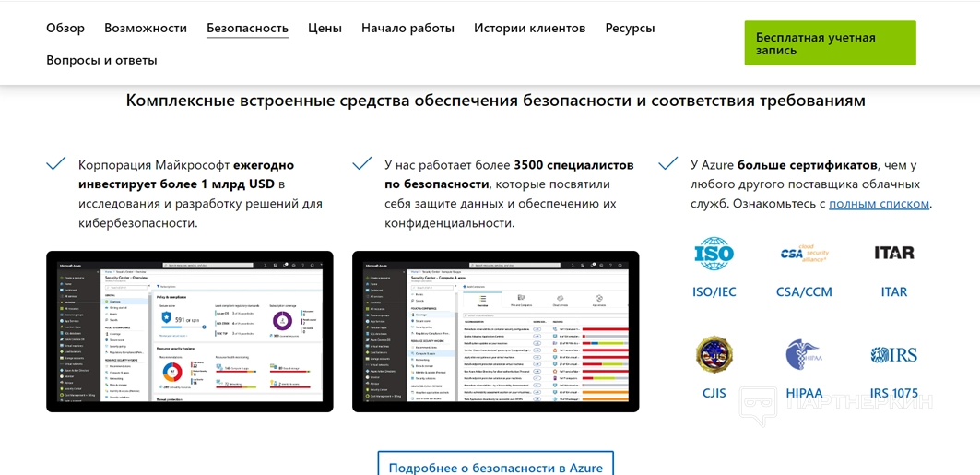
Task: Click the ITAR logo icon
Action: (893, 253)
